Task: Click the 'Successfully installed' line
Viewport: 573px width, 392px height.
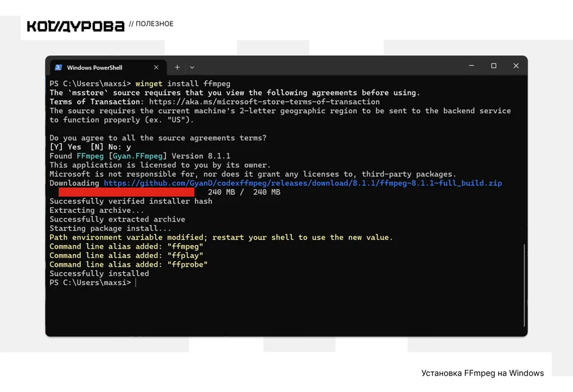Action: click(x=99, y=273)
